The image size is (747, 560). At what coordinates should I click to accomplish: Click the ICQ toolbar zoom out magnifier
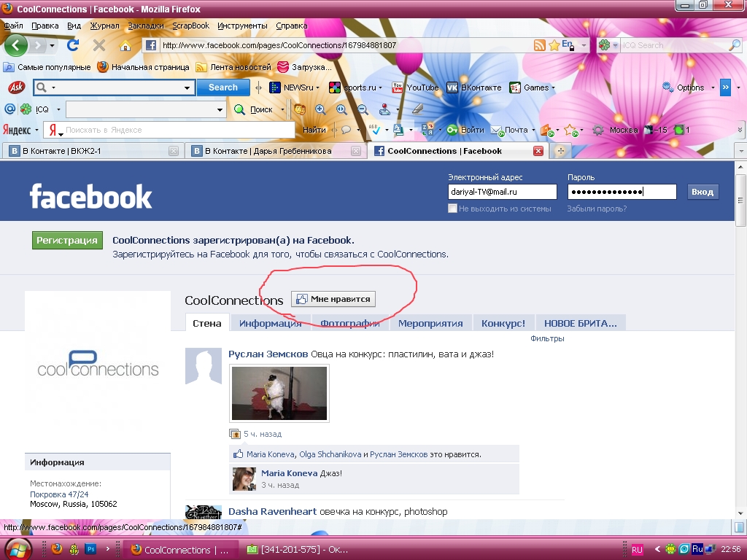click(363, 109)
